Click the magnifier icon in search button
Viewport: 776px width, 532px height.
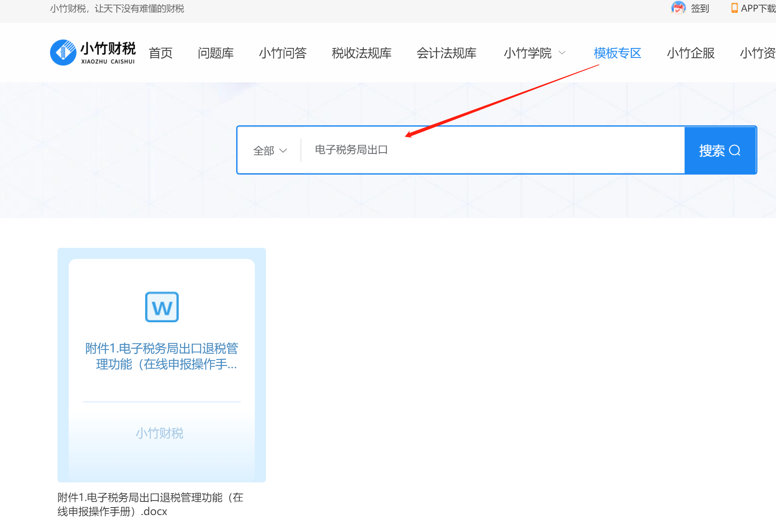click(x=735, y=150)
